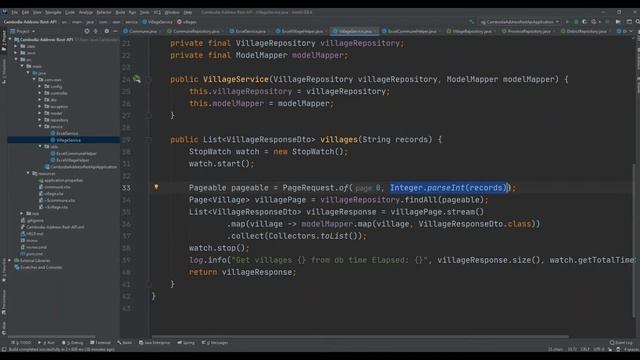Open the Spring tool window button
The height and width of the screenshot is (360, 640).
pos(186,342)
